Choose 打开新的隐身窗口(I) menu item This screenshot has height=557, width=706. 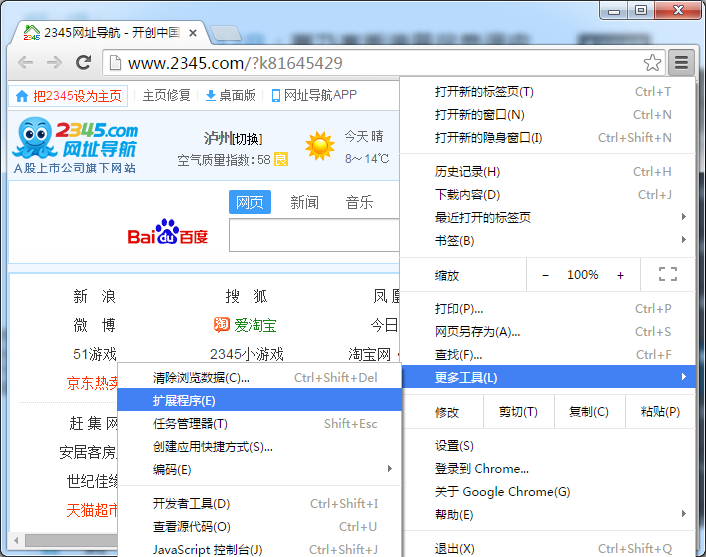click(x=548, y=138)
